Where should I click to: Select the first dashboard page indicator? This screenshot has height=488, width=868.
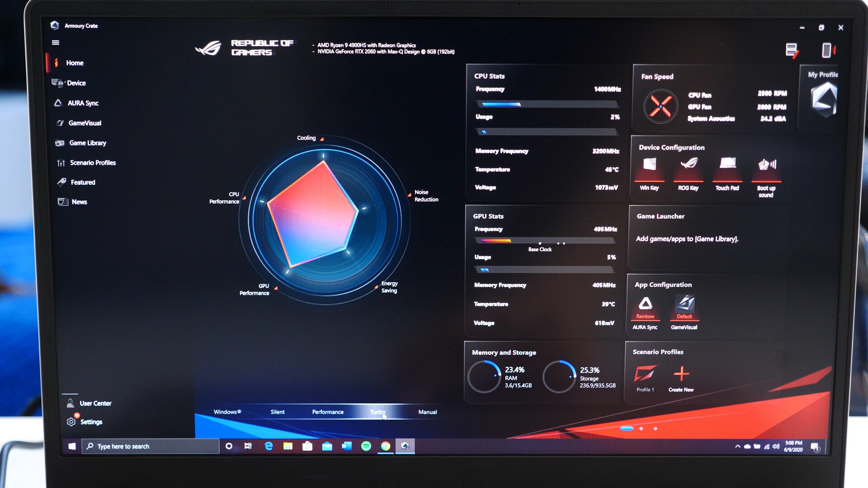pos(627,428)
